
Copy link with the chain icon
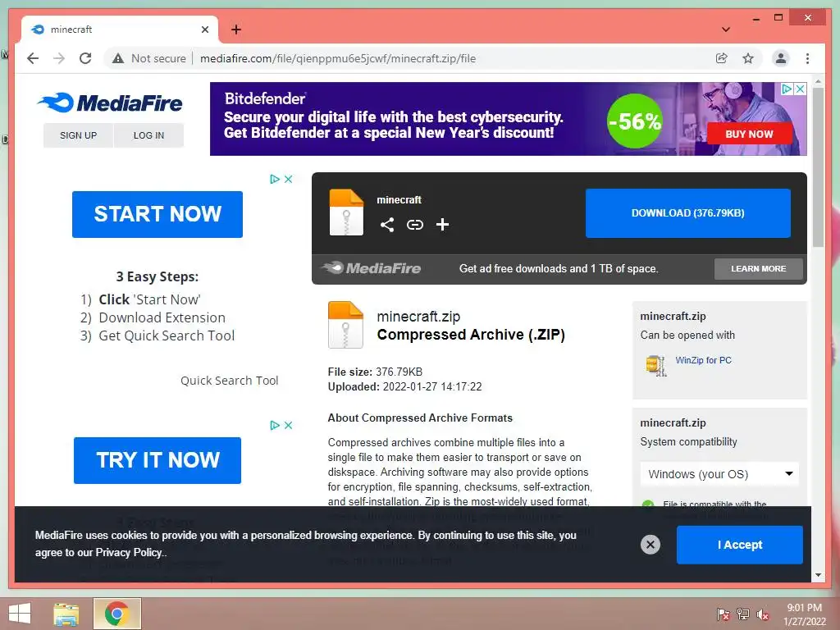point(414,225)
